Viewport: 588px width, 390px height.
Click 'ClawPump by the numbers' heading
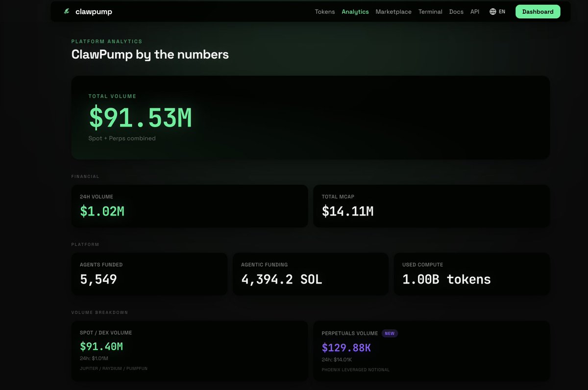[x=150, y=54]
